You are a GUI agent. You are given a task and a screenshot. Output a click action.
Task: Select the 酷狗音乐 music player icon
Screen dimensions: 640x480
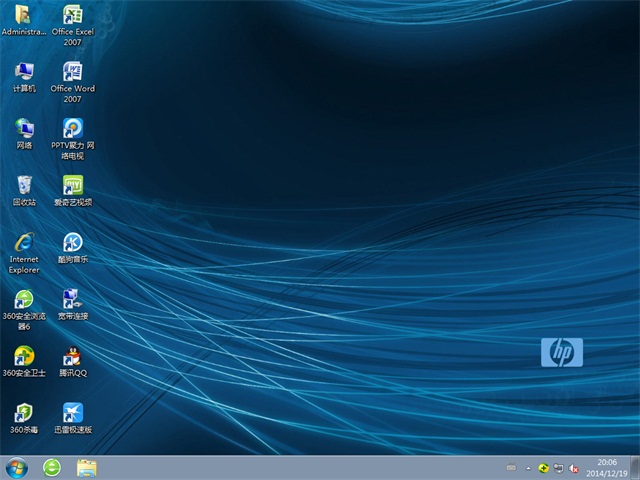[73, 243]
